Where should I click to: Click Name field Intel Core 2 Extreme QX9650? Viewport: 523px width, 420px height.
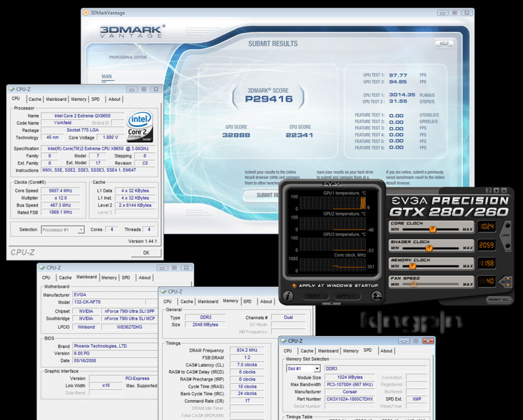pos(82,116)
